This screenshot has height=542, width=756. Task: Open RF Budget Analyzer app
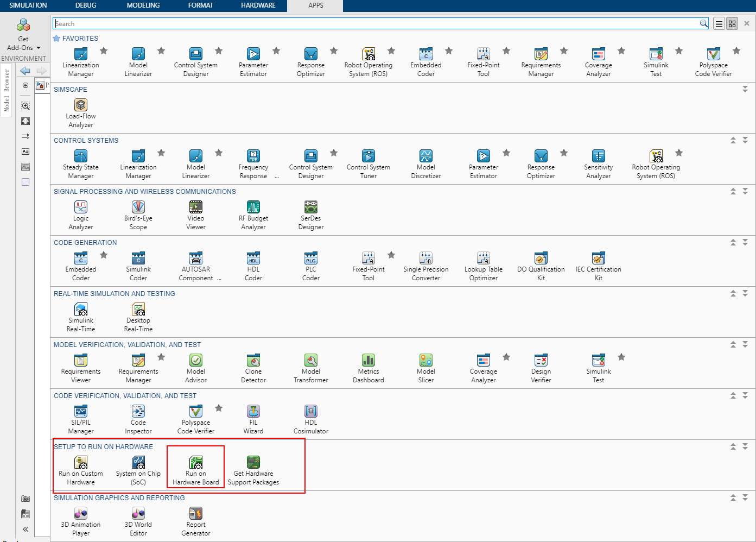pyautogui.click(x=253, y=215)
